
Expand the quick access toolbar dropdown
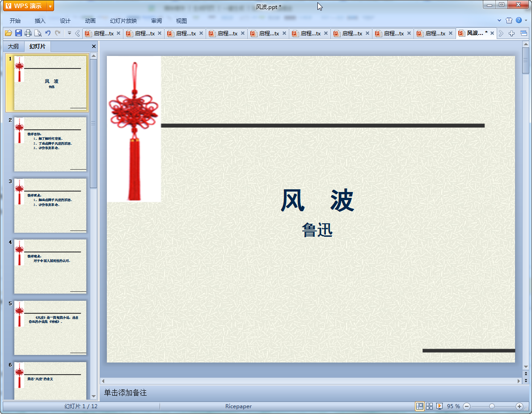coord(69,33)
